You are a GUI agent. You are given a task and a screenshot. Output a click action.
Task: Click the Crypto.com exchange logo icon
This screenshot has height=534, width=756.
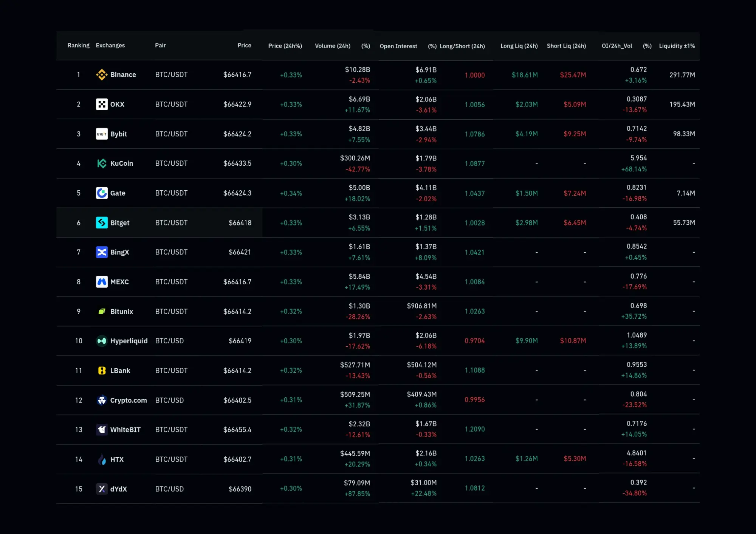102,400
